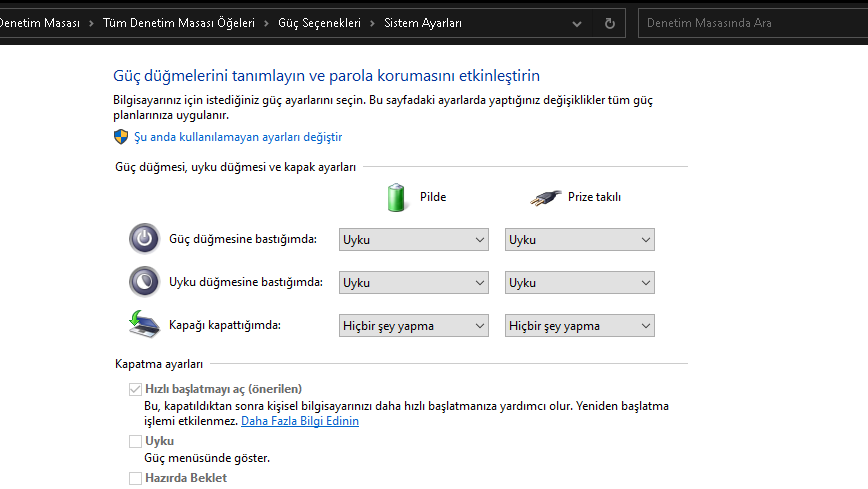Image resolution: width=868 pixels, height=489 pixels.
Task: Click the green battery icon
Action: coord(399,197)
